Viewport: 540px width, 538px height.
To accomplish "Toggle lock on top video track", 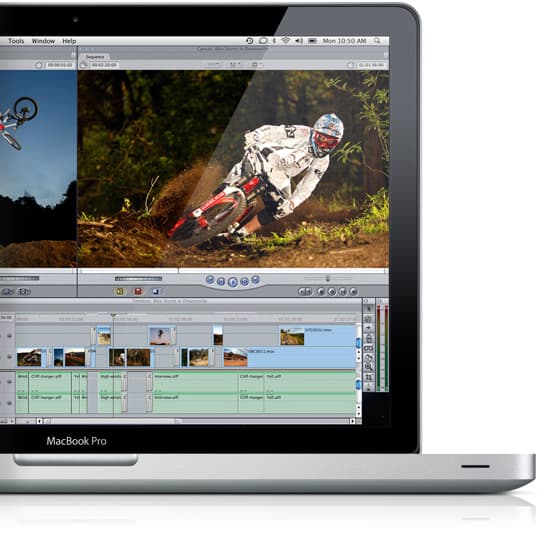I will pos(9,335).
